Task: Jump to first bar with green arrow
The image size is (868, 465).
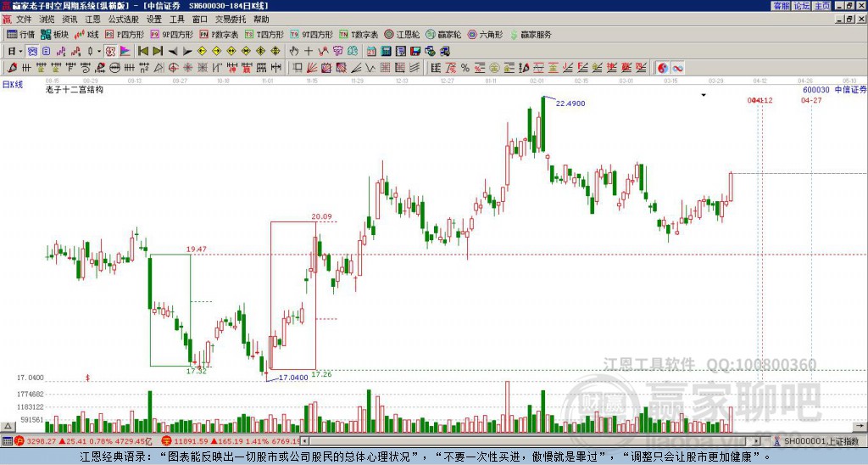Action: click(142, 51)
